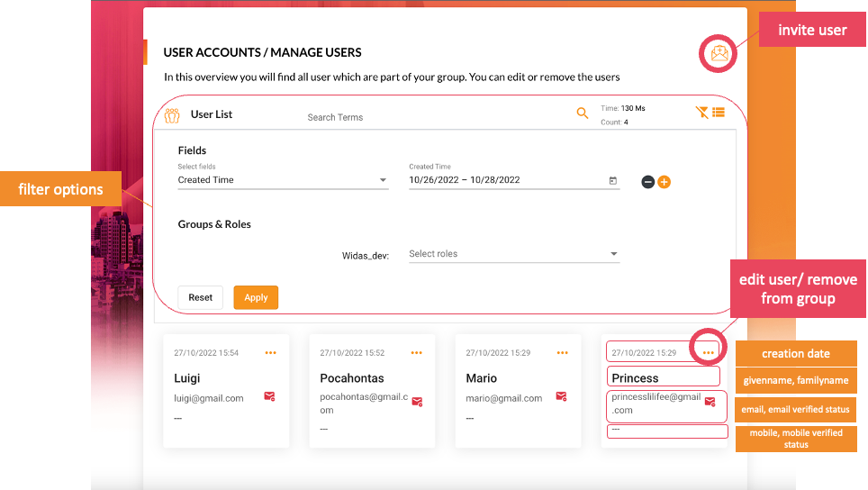
Task: Click the Apply button
Action: pyautogui.click(x=256, y=298)
